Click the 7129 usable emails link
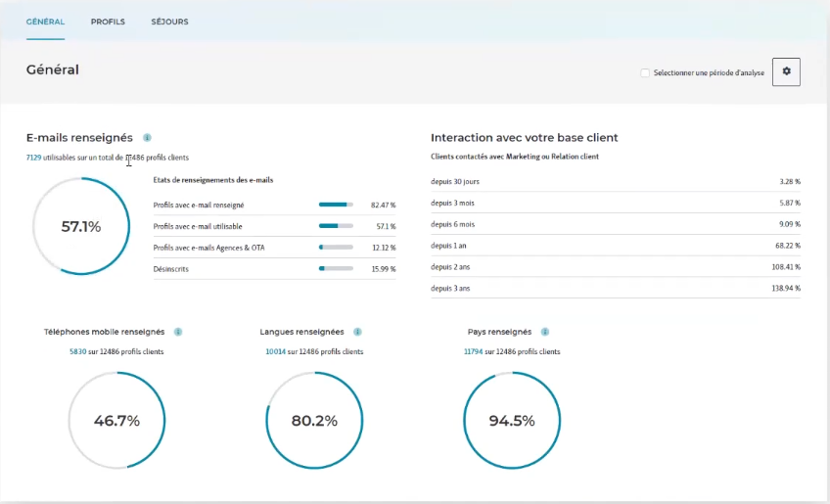 pyautogui.click(x=33, y=157)
